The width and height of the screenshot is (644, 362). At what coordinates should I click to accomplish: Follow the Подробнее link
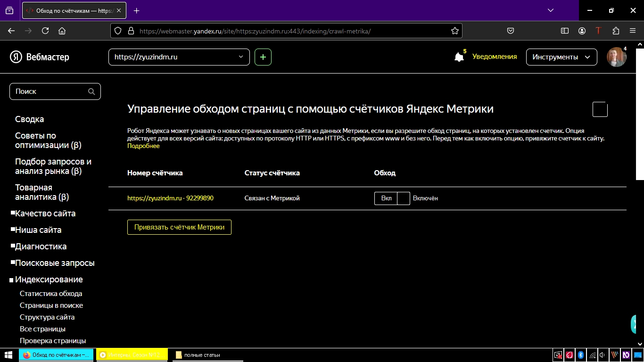click(143, 146)
